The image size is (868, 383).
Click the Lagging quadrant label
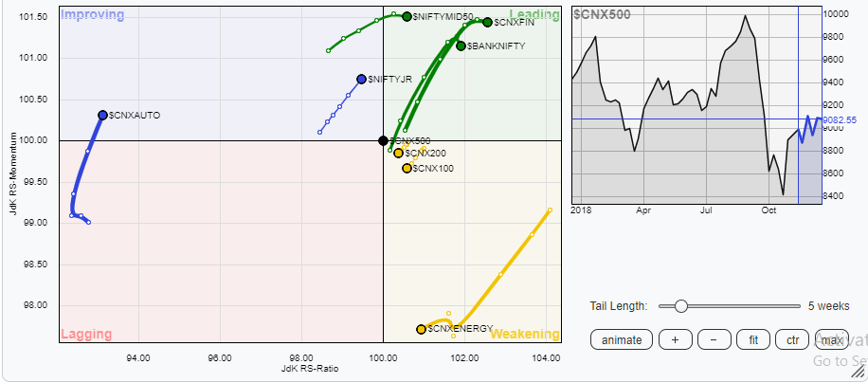[86, 335]
